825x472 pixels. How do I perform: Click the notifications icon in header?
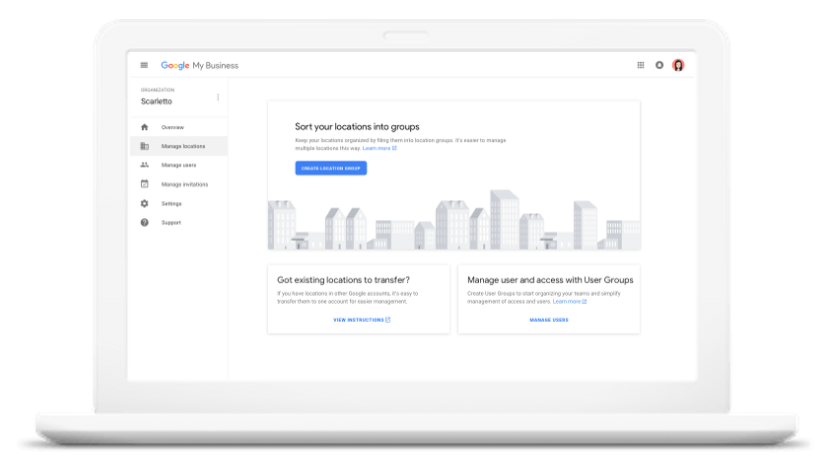click(x=659, y=65)
